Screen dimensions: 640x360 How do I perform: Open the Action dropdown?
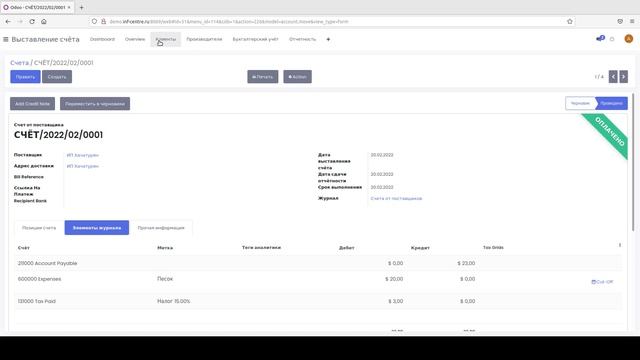point(298,76)
